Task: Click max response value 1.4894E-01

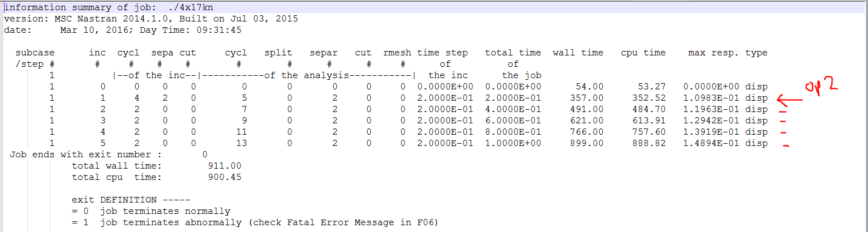Action: coord(711,143)
